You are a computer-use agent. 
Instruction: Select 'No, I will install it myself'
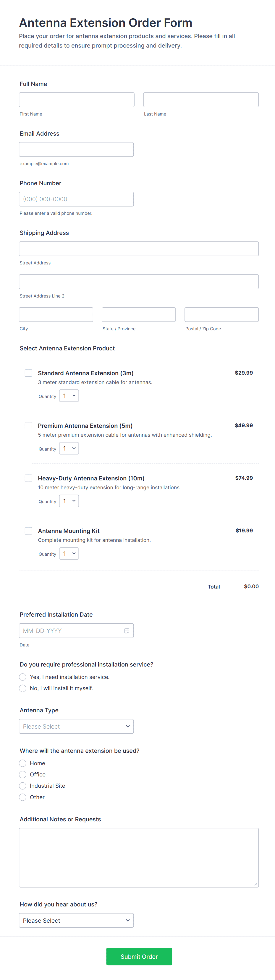pos(23,688)
